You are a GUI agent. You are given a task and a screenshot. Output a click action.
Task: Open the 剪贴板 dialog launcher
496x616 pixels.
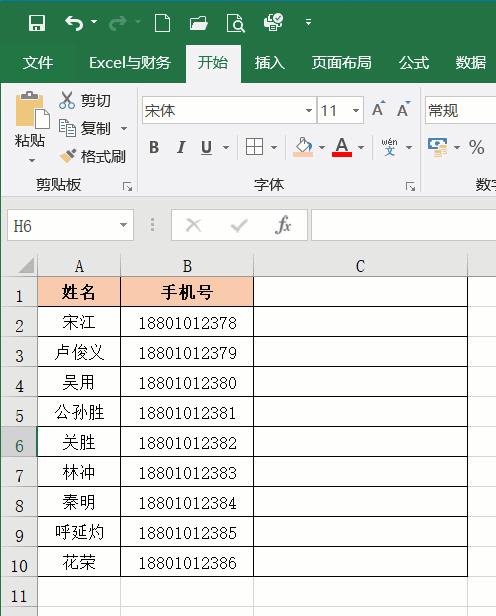tap(127, 187)
